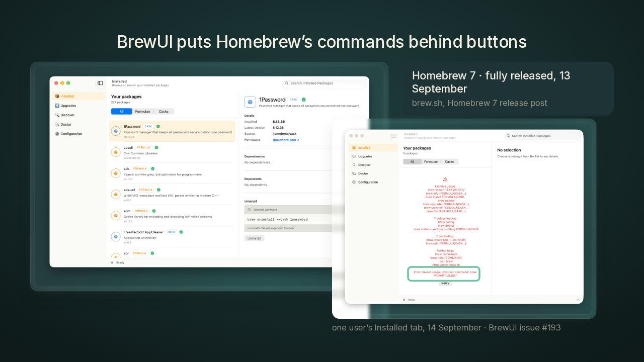Open the 1password.com homepage link
Viewport: 644px width, 362px height.
pos(286,140)
